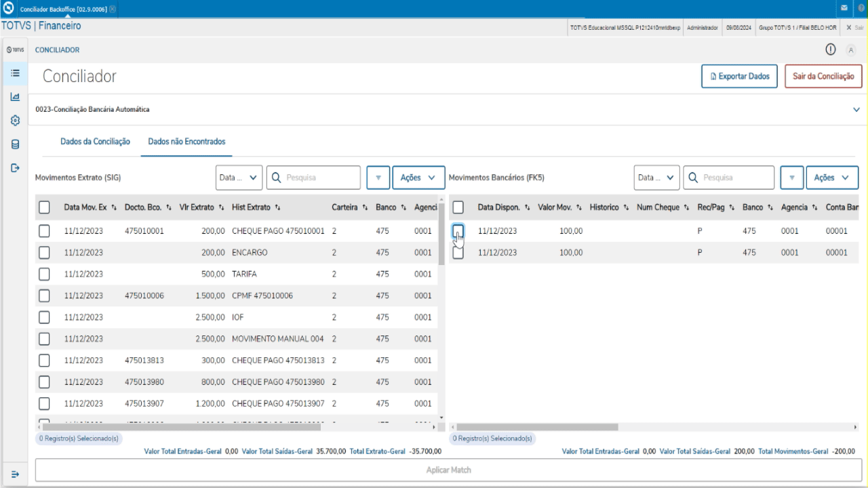Click the alert exclamation icon at top right
The image size is (868, 488).
click(830, 49)
